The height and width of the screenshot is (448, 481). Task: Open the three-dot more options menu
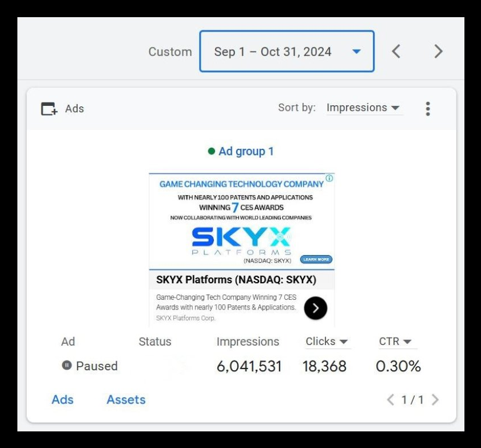pyautogui.click(x=428, y=109)
